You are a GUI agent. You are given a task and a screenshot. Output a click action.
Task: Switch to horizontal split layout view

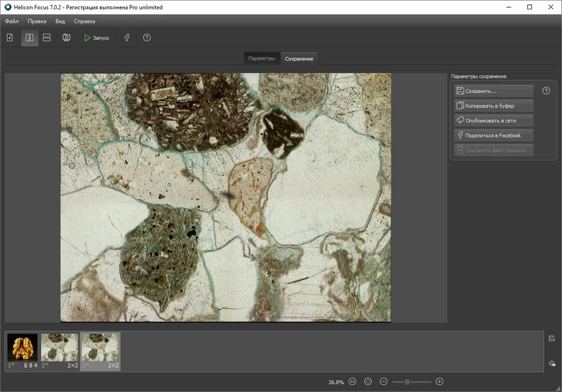pos(47,38)
